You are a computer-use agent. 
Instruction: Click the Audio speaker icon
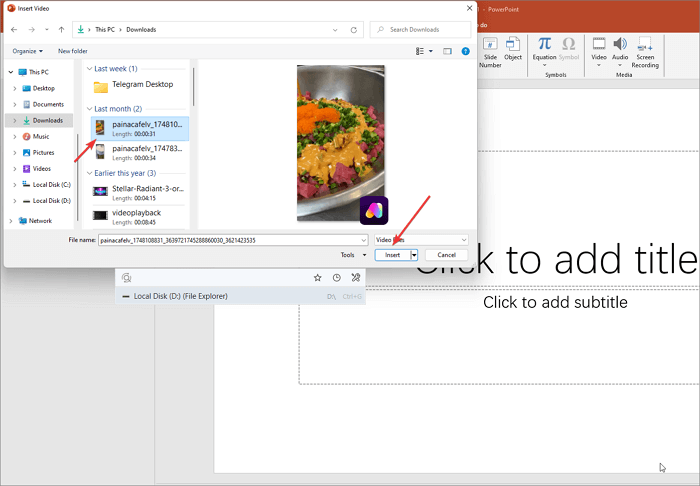pos(620,48)
